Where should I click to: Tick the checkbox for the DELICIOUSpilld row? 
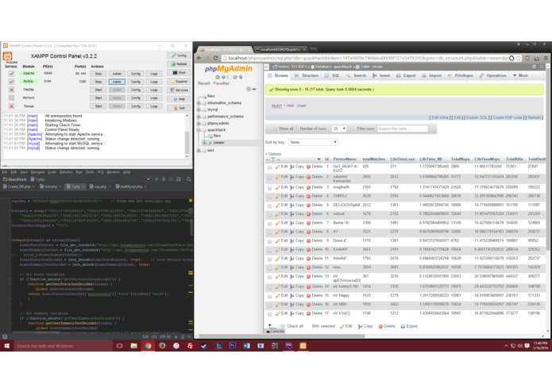click(270, 206)
